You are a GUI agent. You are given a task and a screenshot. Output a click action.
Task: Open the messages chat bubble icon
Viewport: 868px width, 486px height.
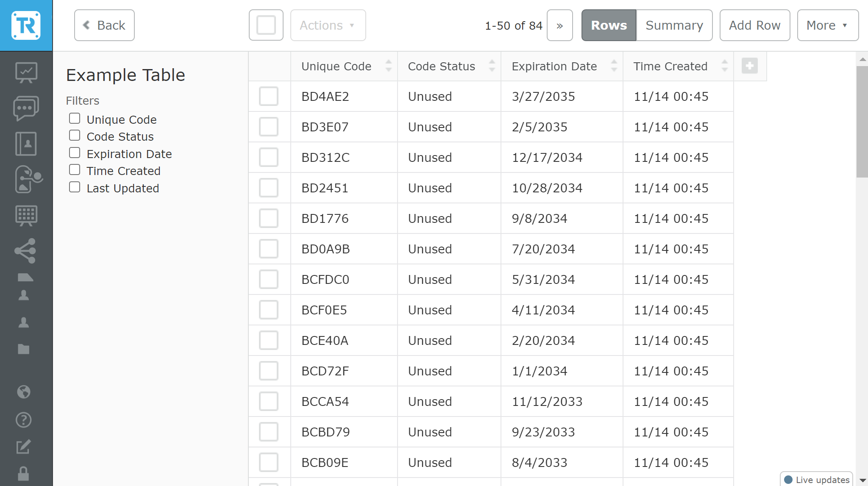(x=26, y=108)
